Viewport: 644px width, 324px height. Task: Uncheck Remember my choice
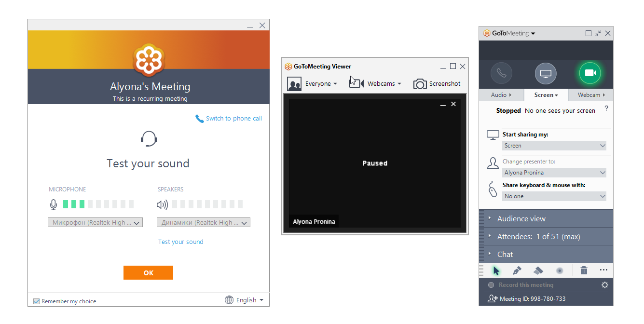coord(36,301)
